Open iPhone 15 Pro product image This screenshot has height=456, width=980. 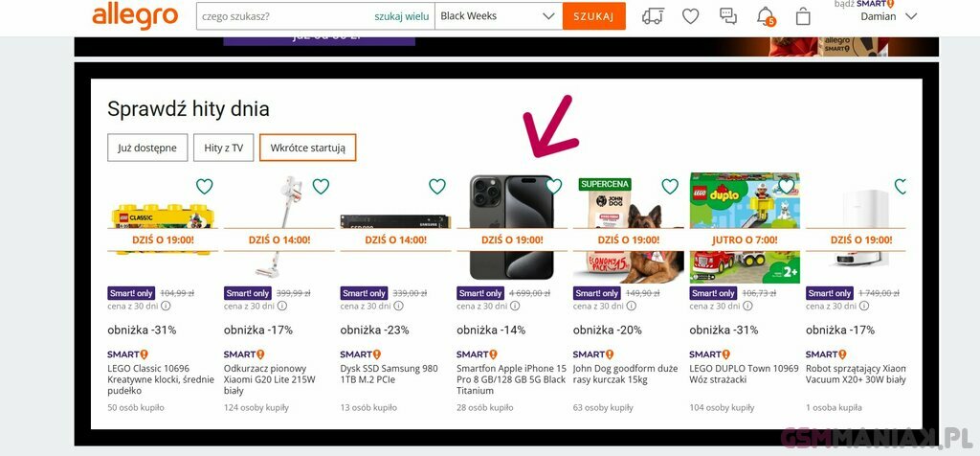click(512, 228)
